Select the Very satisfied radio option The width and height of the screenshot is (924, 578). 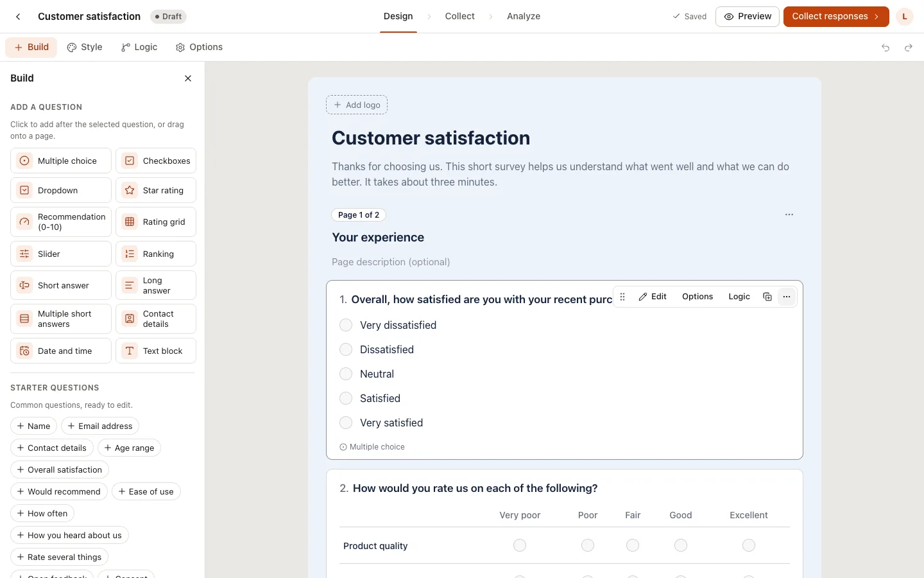346,423
